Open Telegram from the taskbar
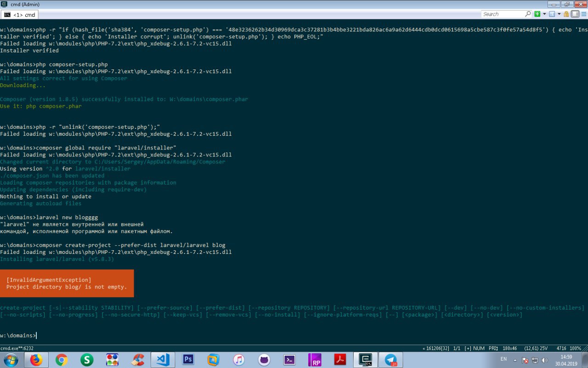The image size is (588, 368). pos(391,360)
